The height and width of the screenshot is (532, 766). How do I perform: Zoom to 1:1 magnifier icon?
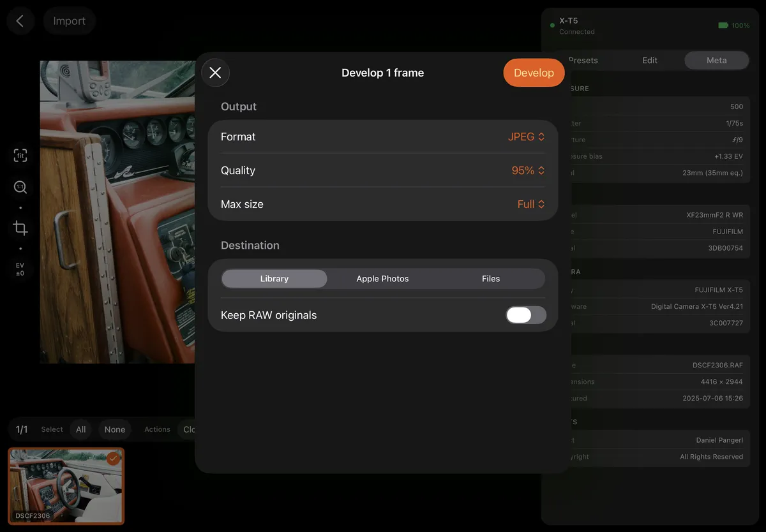tap(20, 187)
